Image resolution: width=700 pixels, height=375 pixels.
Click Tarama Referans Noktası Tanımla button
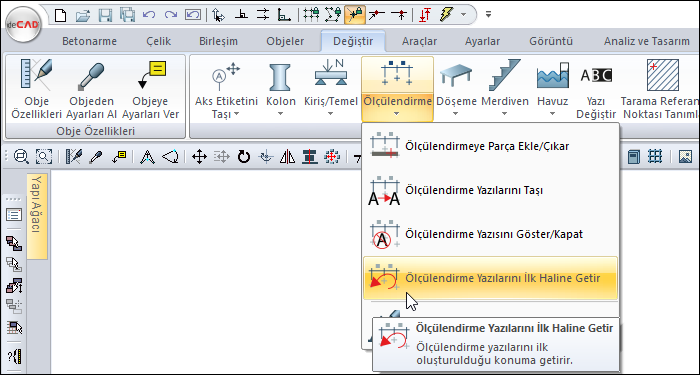point(659,89)
